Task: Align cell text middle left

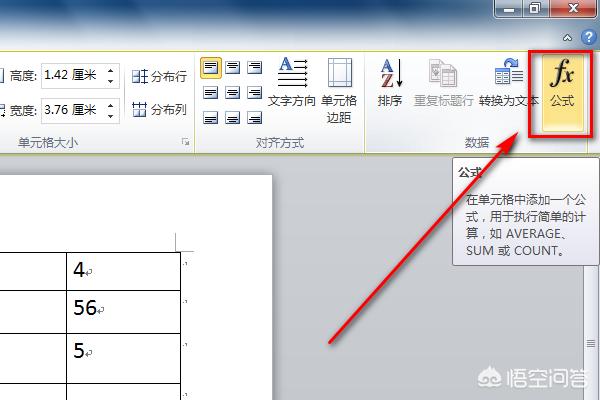Action: (x=210, y=93)
